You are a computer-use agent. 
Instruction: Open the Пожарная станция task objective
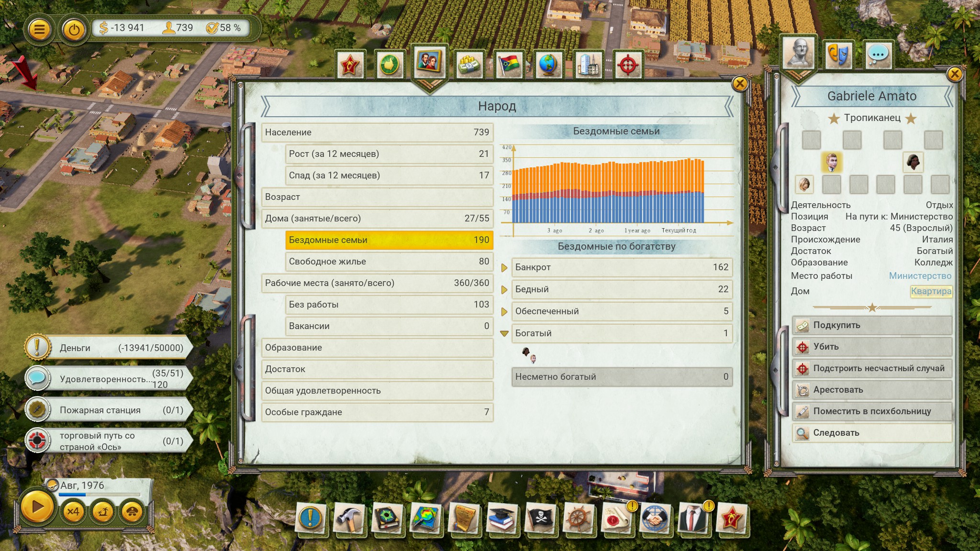coord(109,410)
